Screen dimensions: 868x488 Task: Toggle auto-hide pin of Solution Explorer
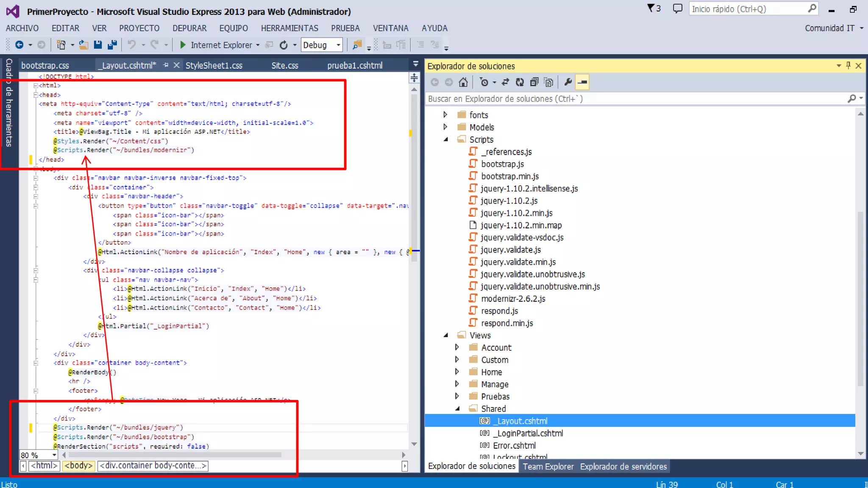(x=848, y=65)
